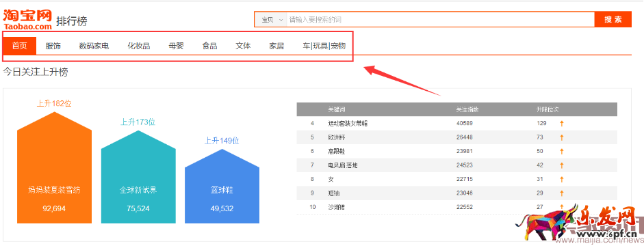Open the row 9 keyword link
Viewport: 644px width, 248px height.
pyautogui.click(x=333, y=193)
